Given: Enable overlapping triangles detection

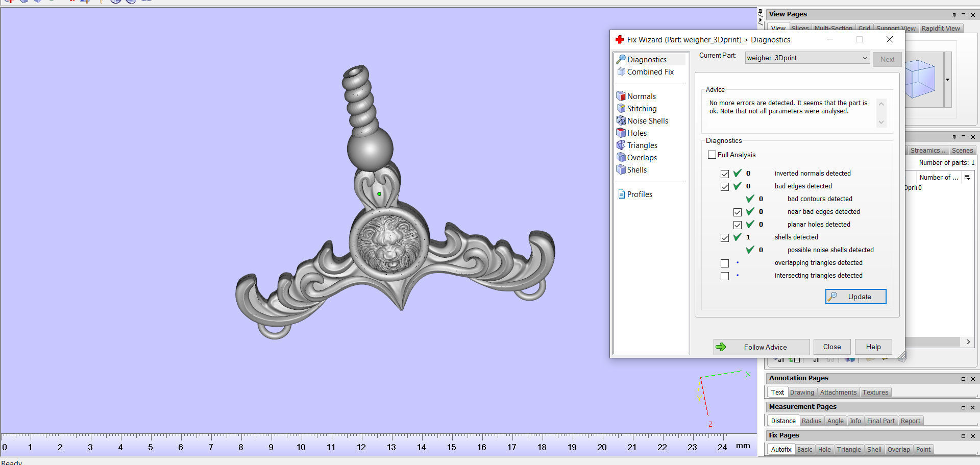Looking at the screenshot, I should tap(725, 263).
